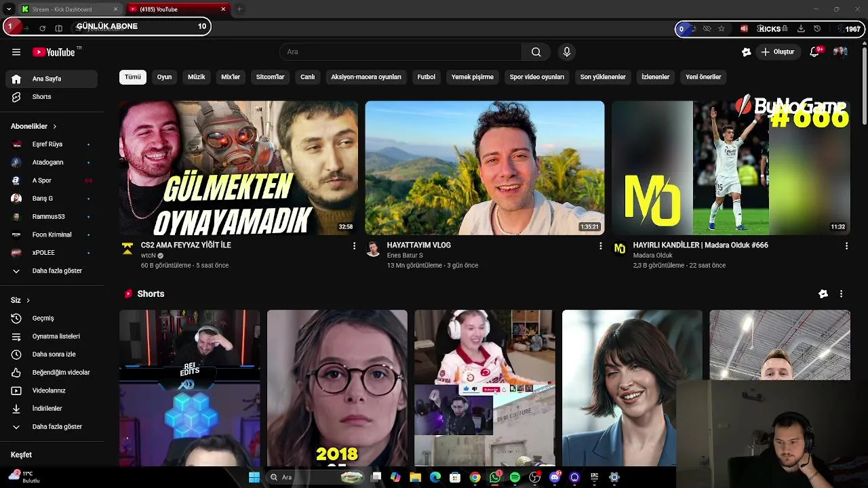This screenshot has height=488, width=868.
Task: Click wtcN channel avatar under first video
Action: [127, 249]
